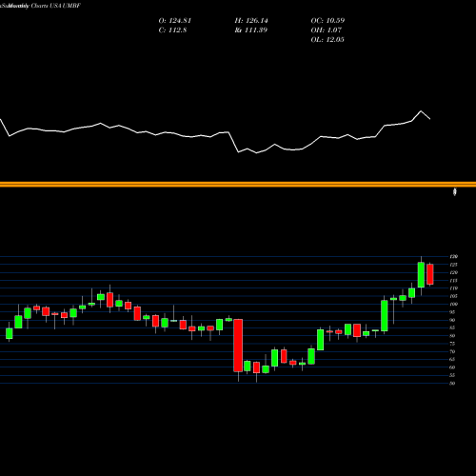This screenshot has width=476, height=476.
Task: Click the 50 price axis label
Action: click(x=452, y=383)
